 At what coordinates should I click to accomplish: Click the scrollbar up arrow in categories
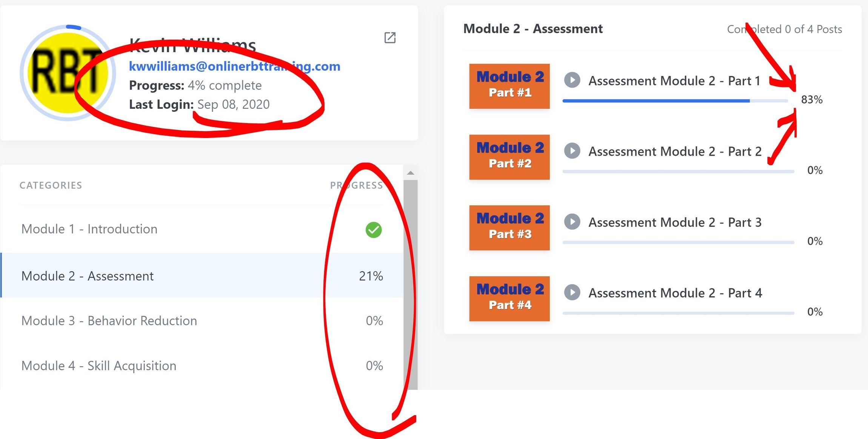pos(411,173)
